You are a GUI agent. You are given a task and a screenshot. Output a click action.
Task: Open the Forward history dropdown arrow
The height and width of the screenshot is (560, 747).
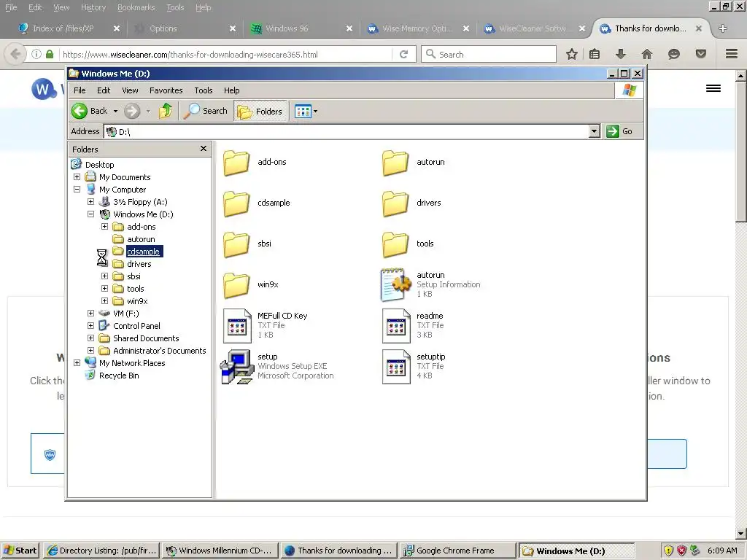pos(148,112)
